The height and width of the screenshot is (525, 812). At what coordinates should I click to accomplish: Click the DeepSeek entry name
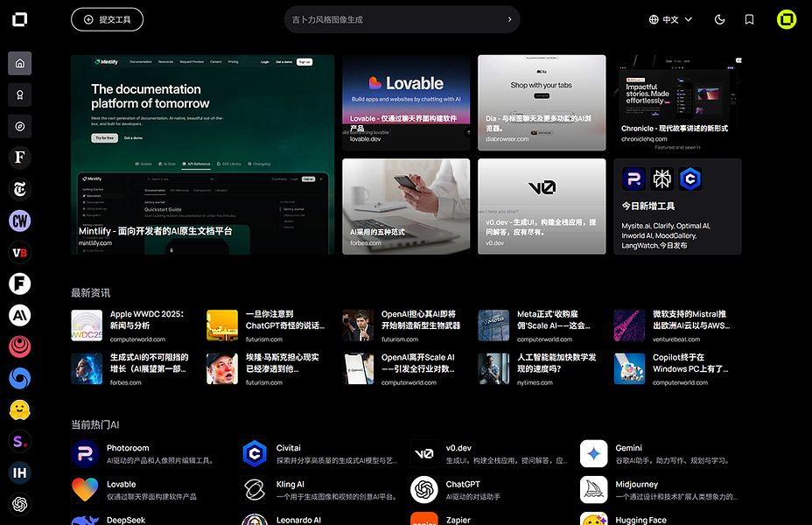(x=126, y=520)
